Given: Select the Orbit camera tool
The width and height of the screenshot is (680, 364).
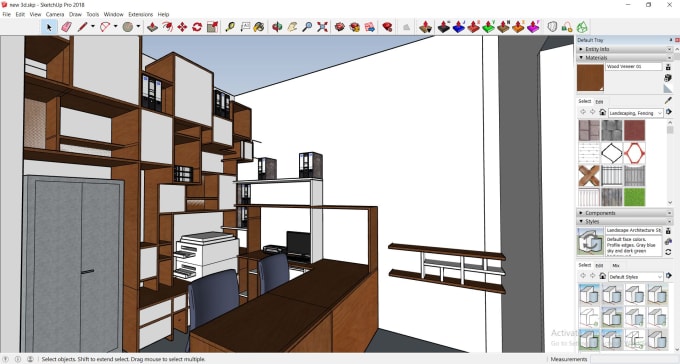Looking at the screenshot, I should coord(277,27).
